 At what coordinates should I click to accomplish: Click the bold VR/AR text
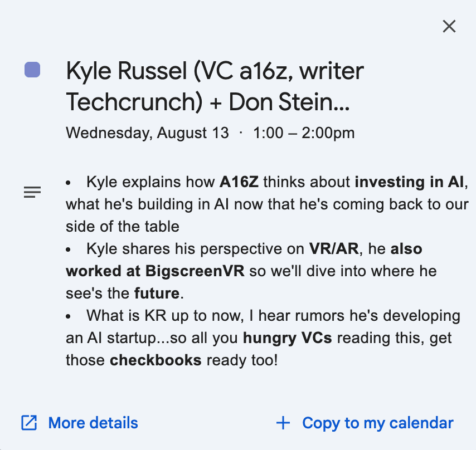pos(334,248)
